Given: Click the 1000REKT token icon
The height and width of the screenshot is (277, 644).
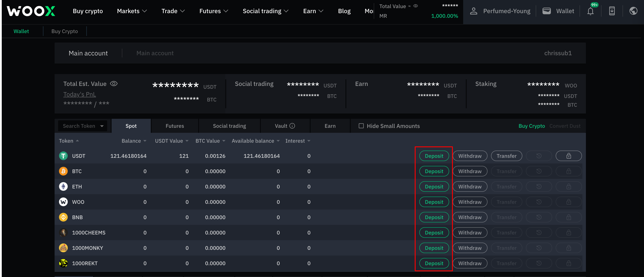Looking at the screenshot, I should (x=63, y=263).
